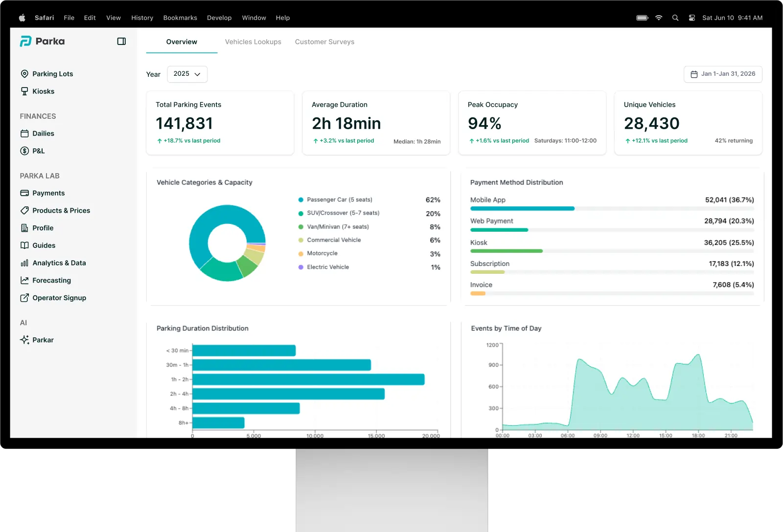Switch to the Overview tab
The image size is (783, 532).
point(182,42)
